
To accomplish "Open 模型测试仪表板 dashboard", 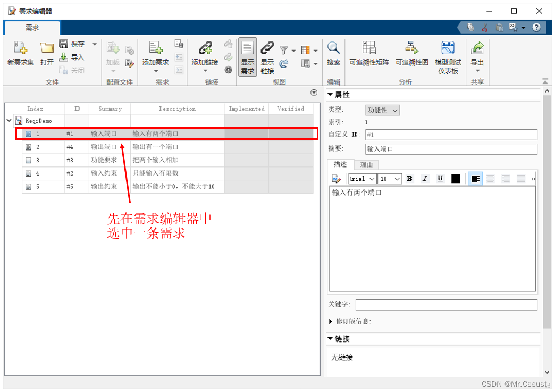I will [448, 57].
